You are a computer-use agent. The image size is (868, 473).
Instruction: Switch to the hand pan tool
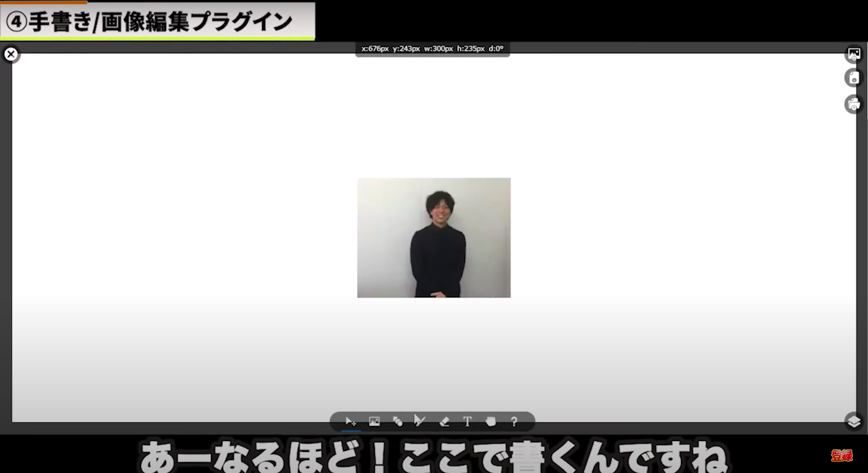[491, 422]
